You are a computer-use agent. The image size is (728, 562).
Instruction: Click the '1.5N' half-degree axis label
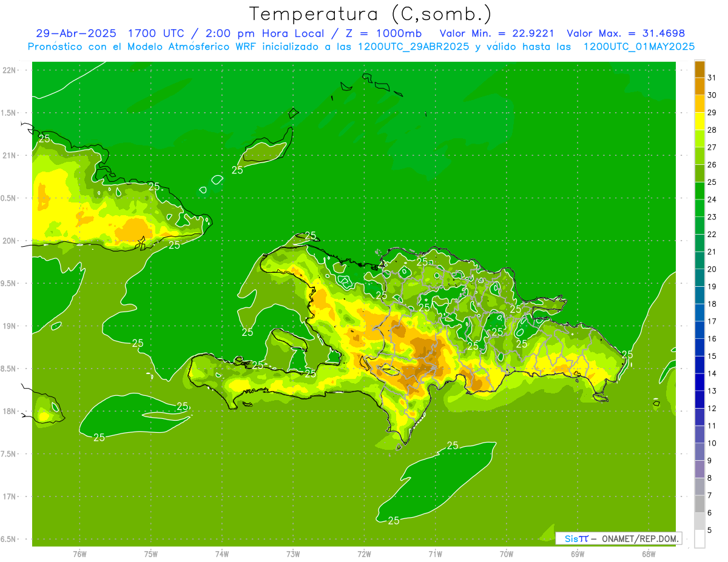coord(8,113)
